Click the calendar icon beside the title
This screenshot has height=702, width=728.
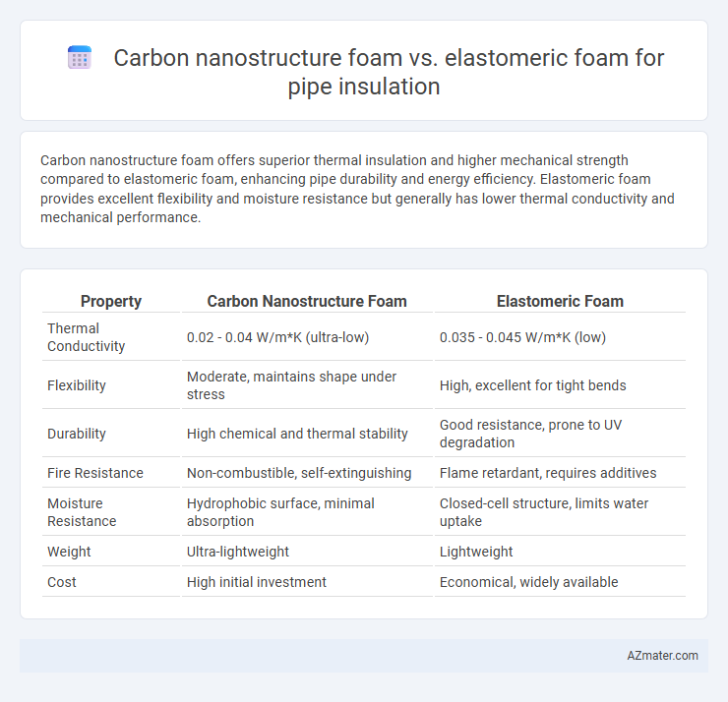point(80,58)
